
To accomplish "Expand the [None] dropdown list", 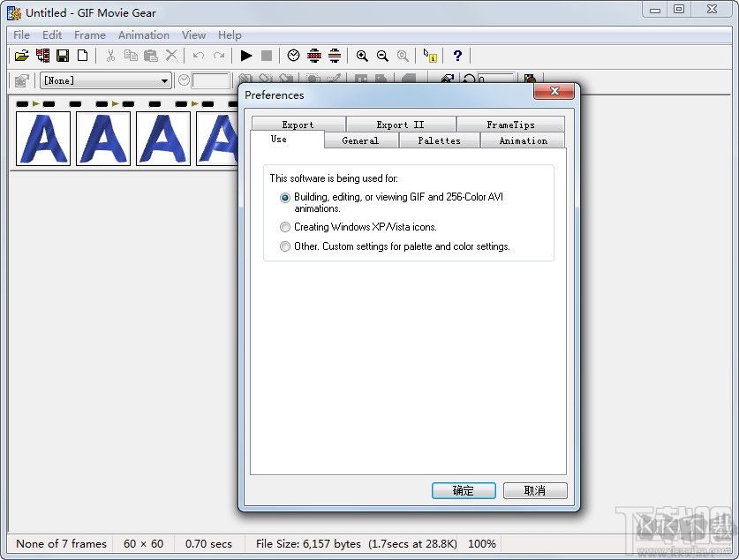I will (164, 80).
